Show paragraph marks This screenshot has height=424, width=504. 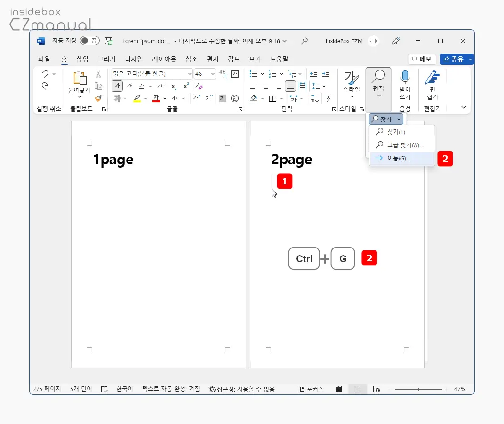click(x=328, y=98)
